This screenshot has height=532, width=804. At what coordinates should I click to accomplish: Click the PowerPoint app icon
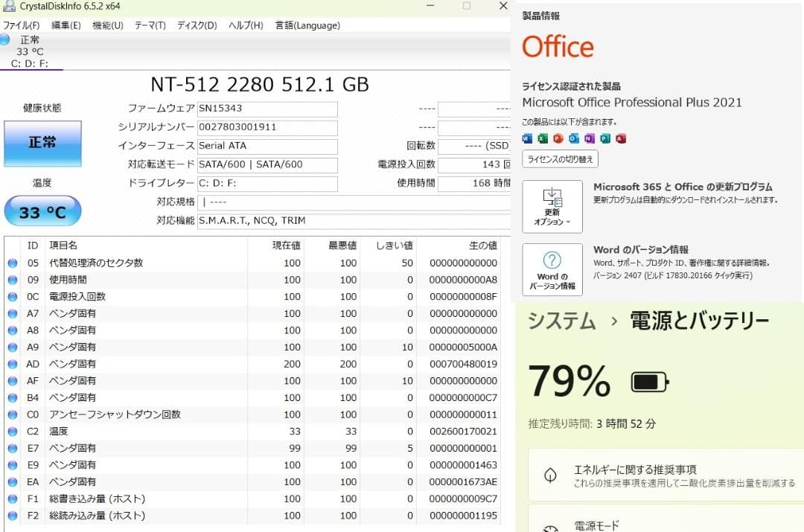[x=558, y=138]
